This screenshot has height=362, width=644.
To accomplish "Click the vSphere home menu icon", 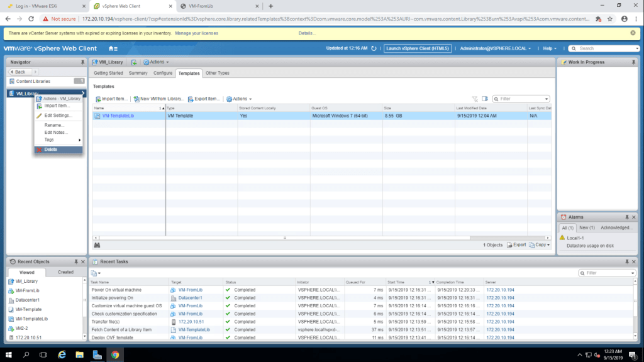I will coord(113,48).
